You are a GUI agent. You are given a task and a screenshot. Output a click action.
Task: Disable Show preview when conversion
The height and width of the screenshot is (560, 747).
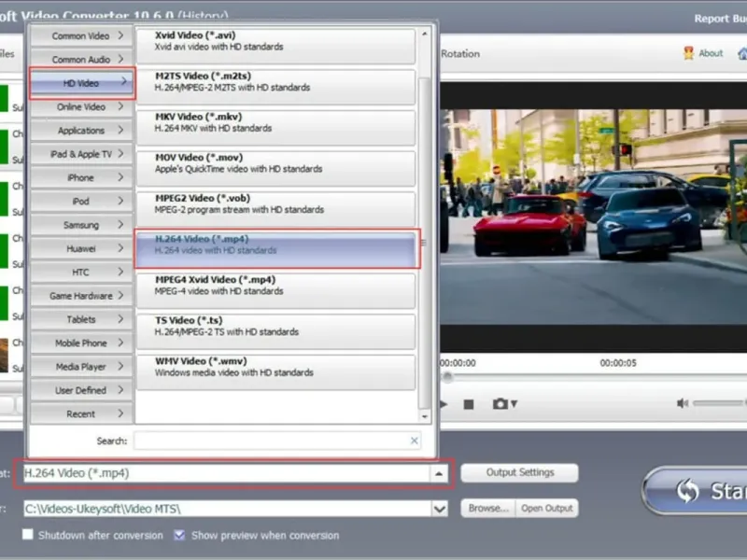[x=180, y=535]
